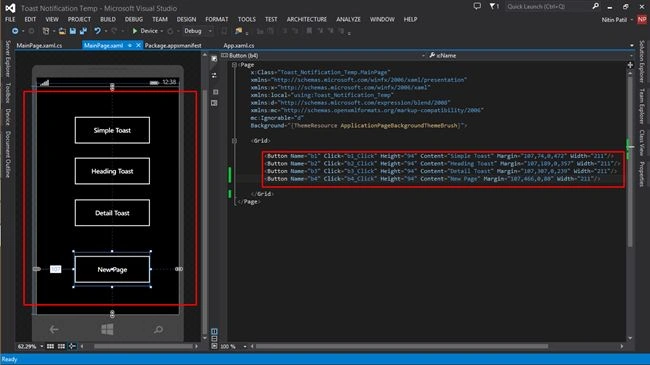Click the Find in Files toolbar icon

tap(238, 31)
